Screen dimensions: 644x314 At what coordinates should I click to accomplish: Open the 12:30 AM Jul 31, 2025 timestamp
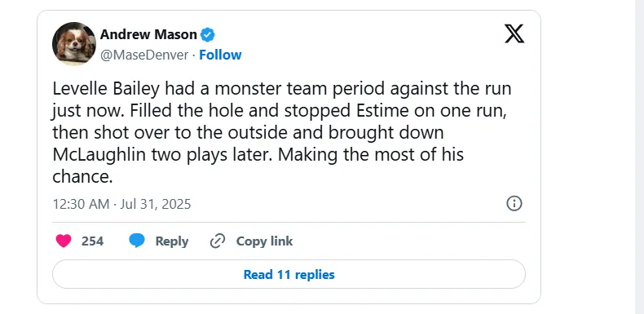click(x=122, y=204)
